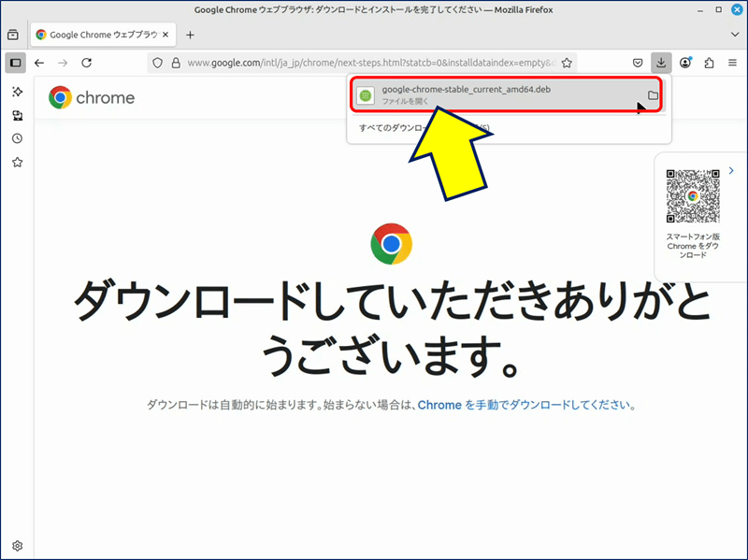This screenshot has height=560, width=748.
Task: Show bookmarks in the sidebar
Action: point(18,163)
